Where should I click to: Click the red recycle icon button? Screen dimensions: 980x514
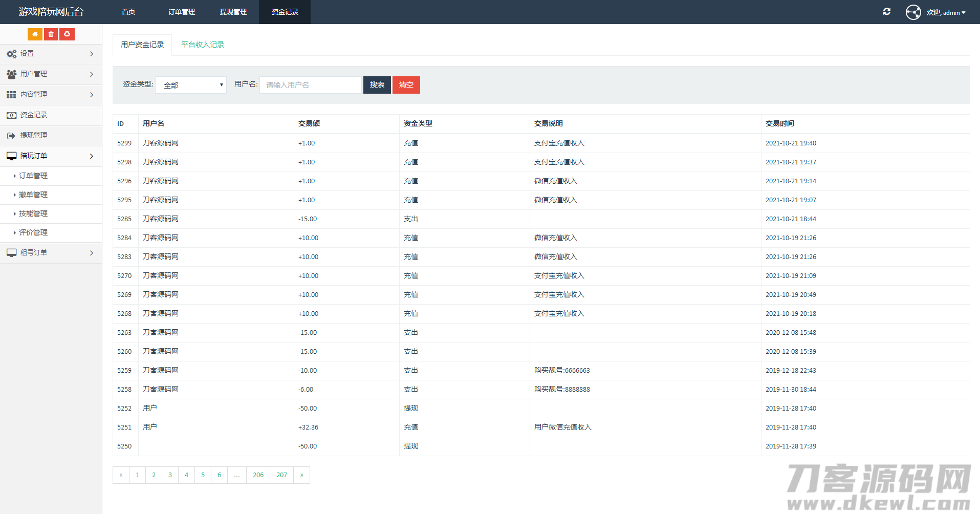(67, 34)
